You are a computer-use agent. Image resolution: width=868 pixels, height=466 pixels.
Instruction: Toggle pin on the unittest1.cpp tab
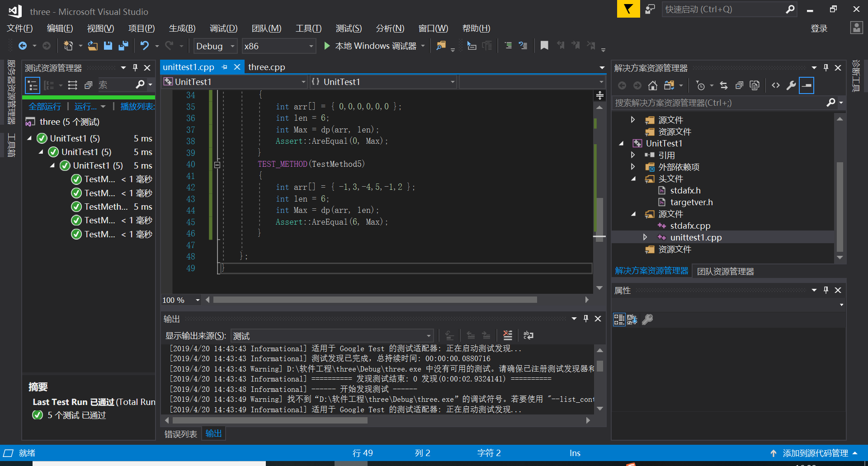coord(225,67)
